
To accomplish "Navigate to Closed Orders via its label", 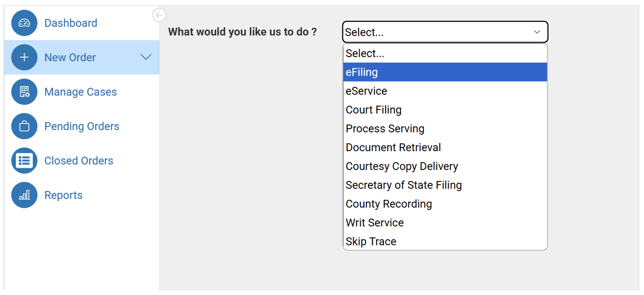I will (78, 160).
